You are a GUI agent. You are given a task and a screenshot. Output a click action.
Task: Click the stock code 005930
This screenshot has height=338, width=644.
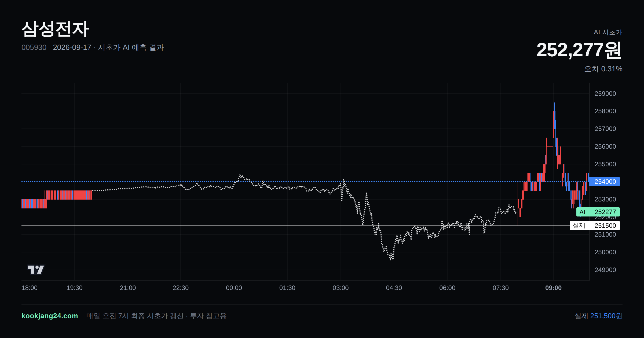34,47
